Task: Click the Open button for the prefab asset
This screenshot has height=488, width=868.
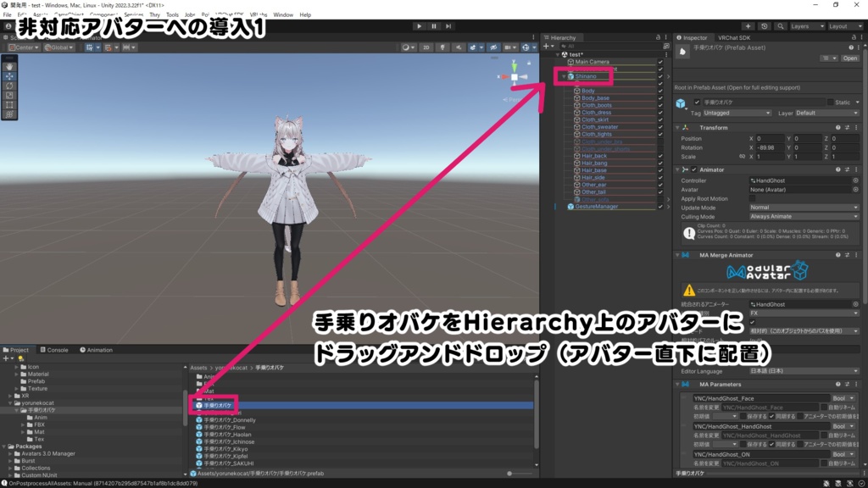Action: click(849, 58)
